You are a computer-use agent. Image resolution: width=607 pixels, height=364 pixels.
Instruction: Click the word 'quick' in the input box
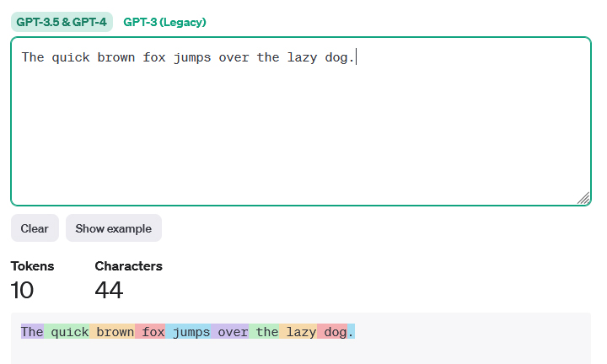71,57
